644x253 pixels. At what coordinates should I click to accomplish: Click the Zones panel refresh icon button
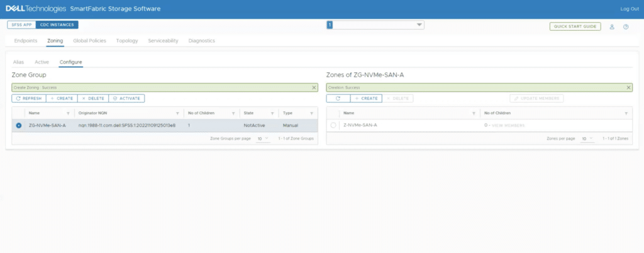click(x=338, y=99)
